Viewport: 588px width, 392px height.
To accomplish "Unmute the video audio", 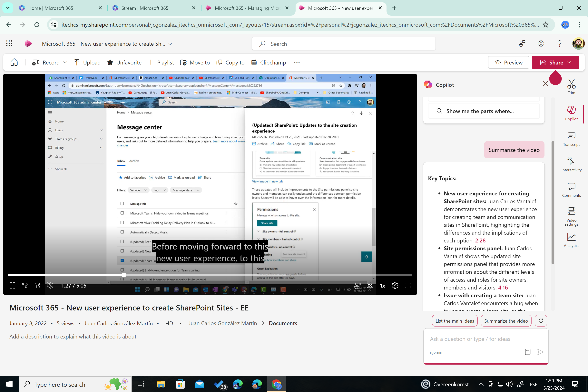I will coord(50,286).
